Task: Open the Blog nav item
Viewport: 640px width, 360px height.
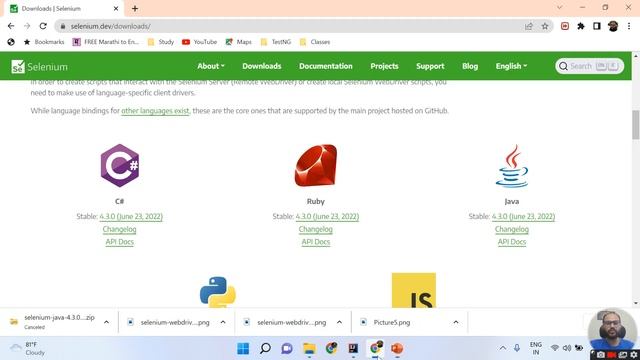Action: coord(470,66)
